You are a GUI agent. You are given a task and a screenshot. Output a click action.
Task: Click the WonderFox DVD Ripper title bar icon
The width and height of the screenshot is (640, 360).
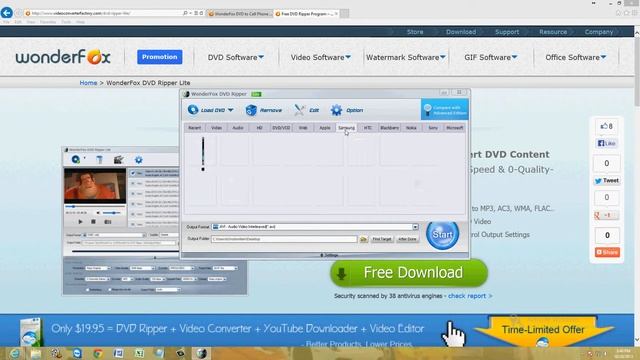pos(186,94)
